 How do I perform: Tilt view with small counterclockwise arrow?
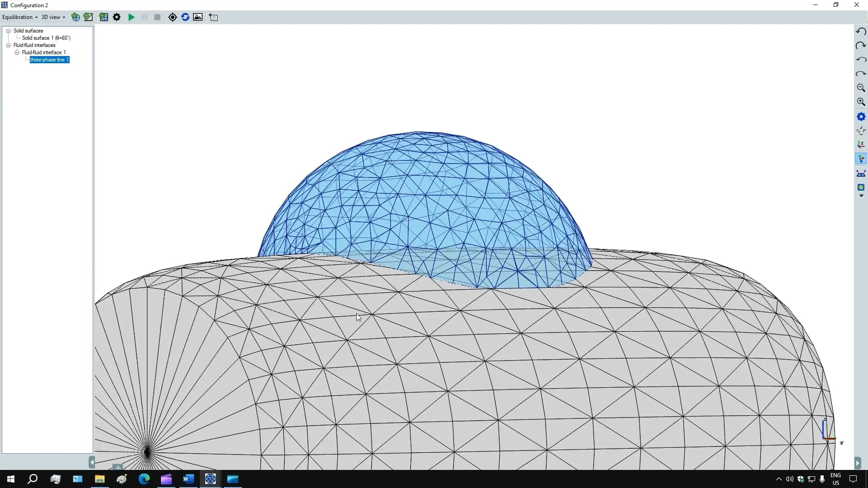861,60
